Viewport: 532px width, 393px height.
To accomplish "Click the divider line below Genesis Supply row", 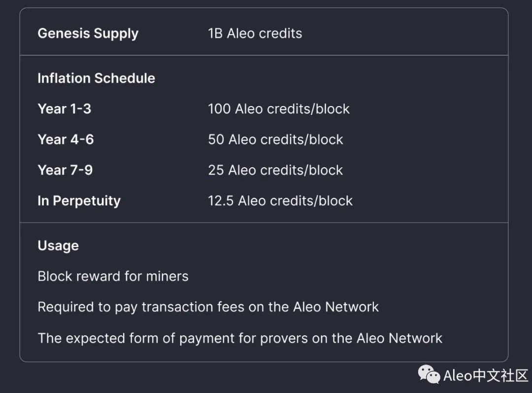I will [x=264, y=55].
